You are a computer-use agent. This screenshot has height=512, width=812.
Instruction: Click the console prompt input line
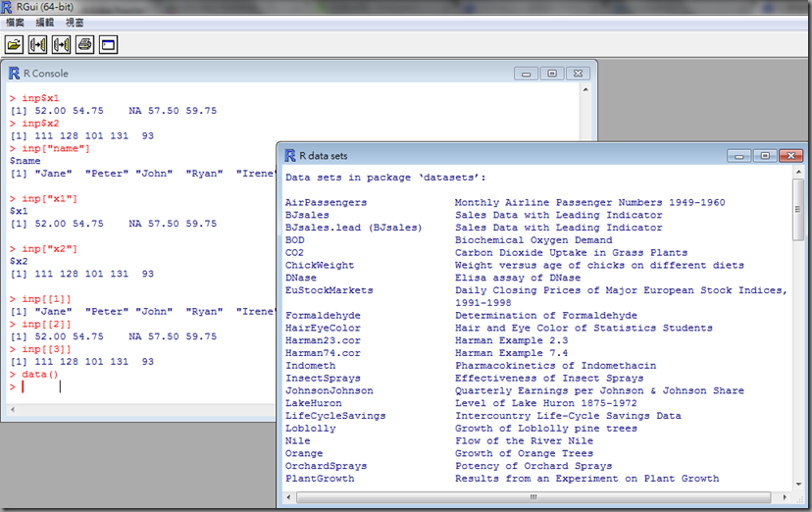(x=142, y=386)
